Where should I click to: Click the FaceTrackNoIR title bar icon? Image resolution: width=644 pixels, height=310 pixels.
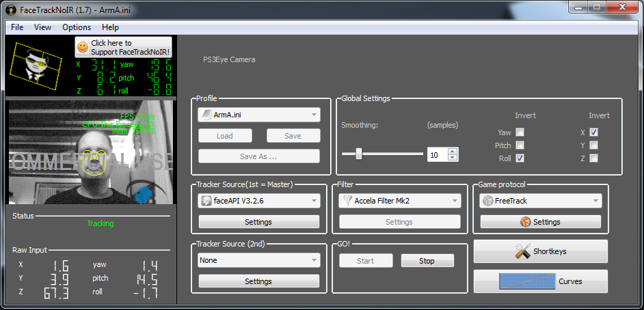(x=10, y=8)
